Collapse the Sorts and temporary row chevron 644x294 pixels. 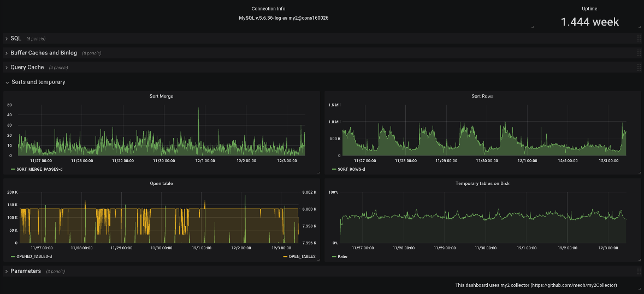point(7,82)
